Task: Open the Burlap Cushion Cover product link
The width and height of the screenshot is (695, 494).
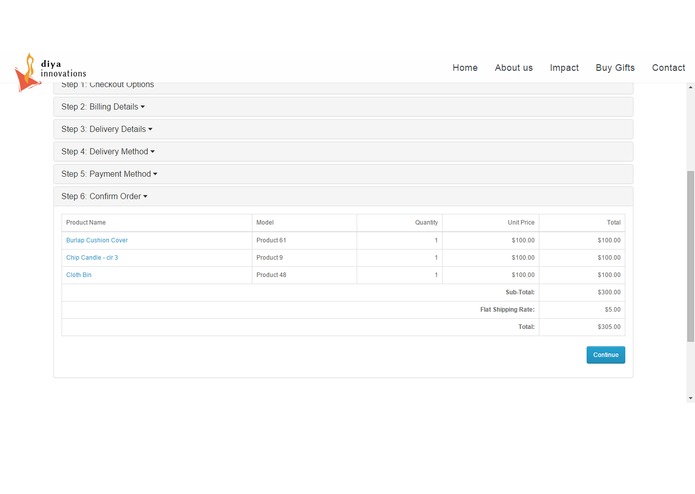Action: coord(97,240)
